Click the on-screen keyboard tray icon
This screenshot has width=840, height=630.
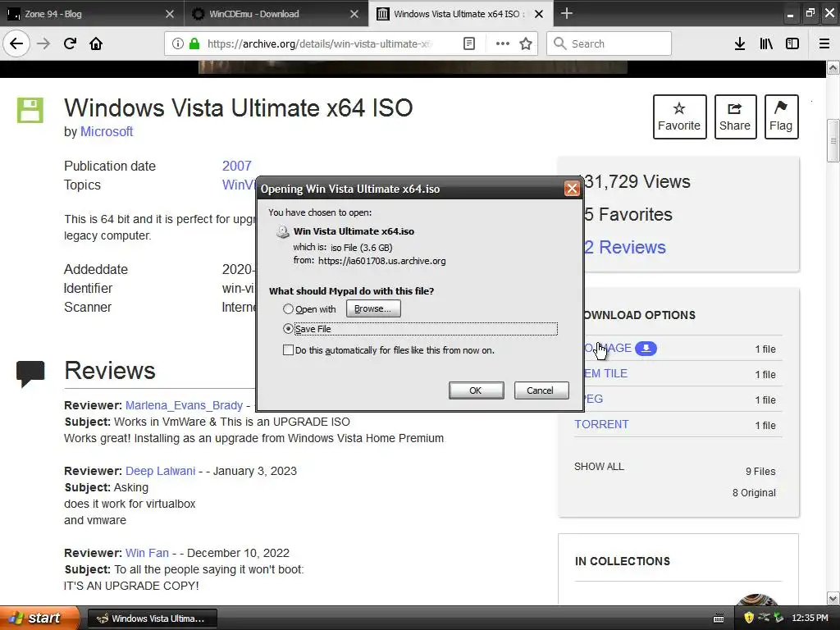[x=719, y=619]
